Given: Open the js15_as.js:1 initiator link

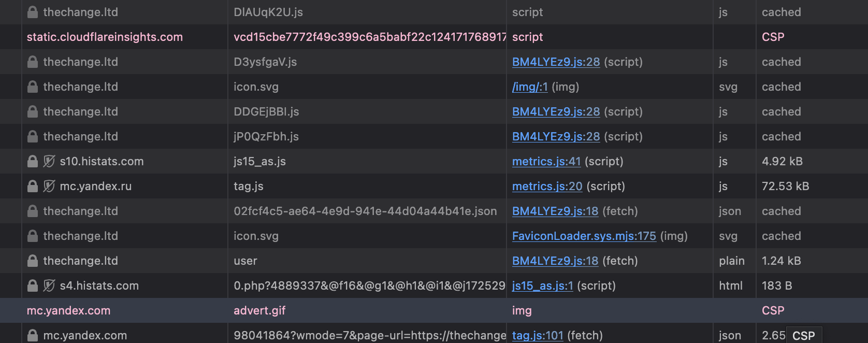Looking at the screenshot, I should 543,286.
